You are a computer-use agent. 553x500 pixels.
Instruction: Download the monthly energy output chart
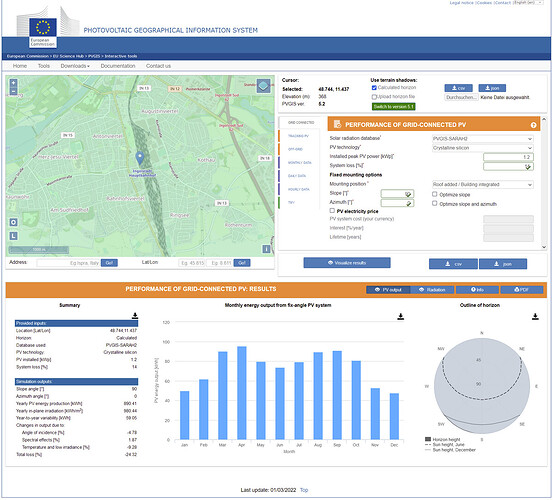[400, 316]
